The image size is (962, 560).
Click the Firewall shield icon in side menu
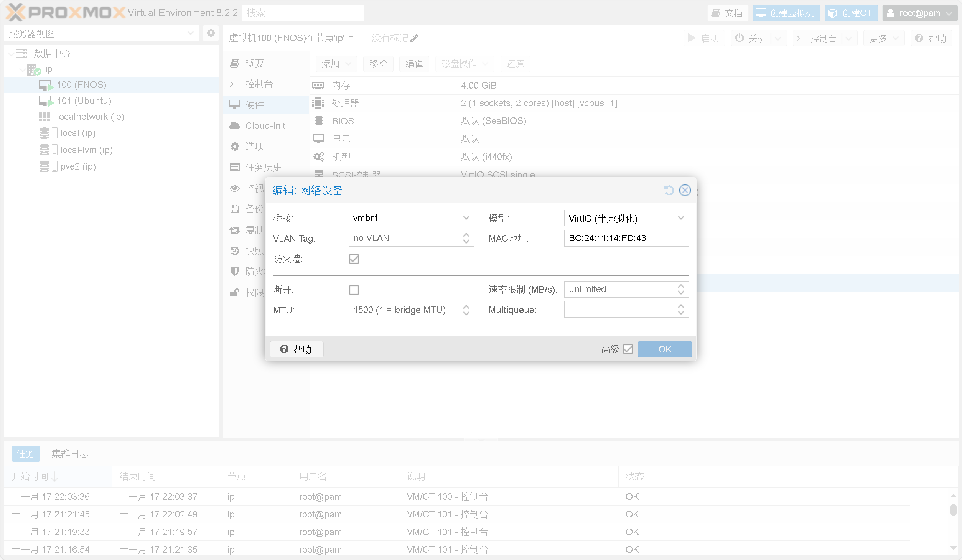235,272
